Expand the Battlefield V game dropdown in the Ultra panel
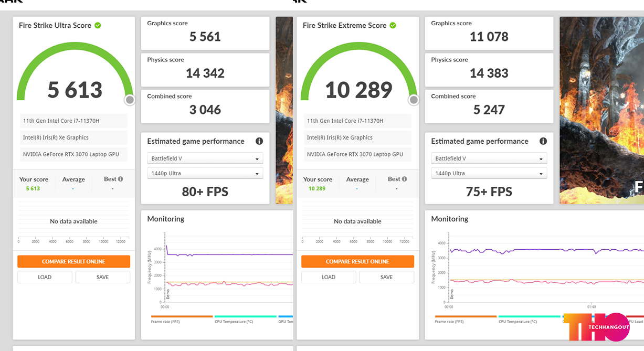The height and width of the screenshot is (351, 644). point(205,158)
